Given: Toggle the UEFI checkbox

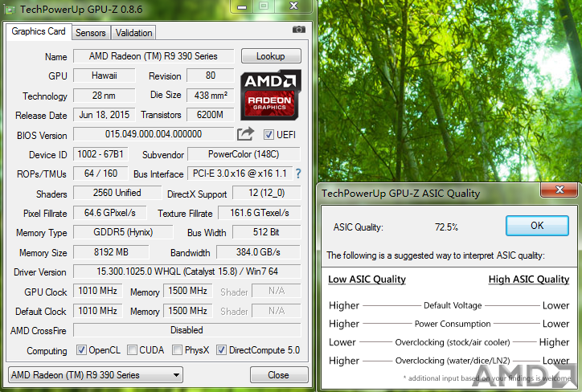Looking at the screenshot, I should pos(268,134).
